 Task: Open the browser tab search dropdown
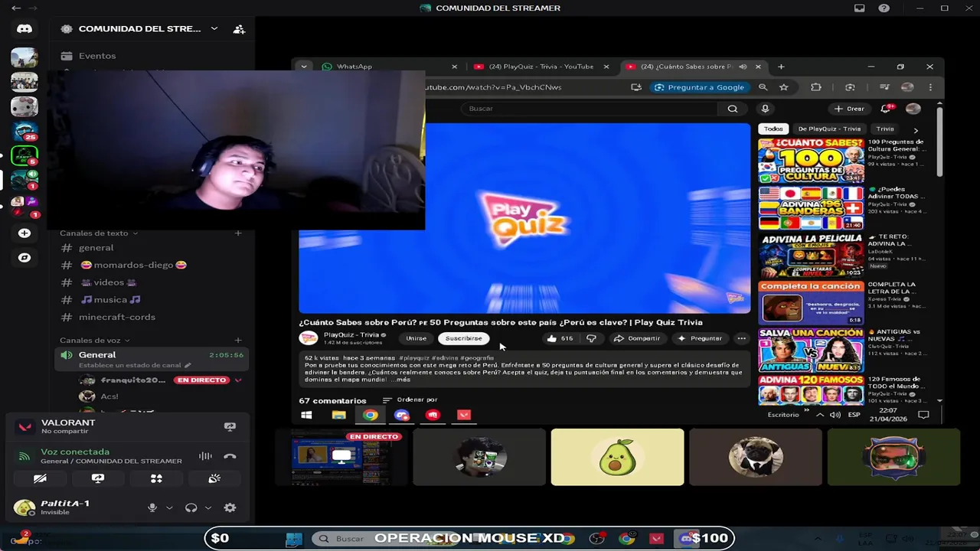pyautogui.click(x=304, y=67)
